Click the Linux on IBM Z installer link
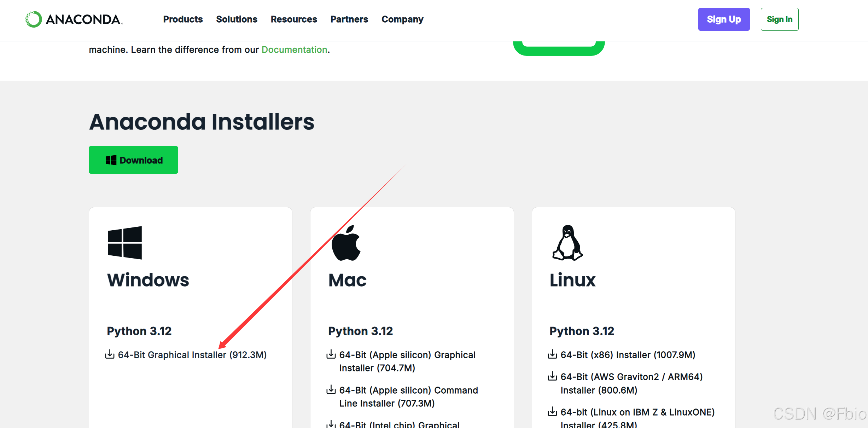Image resolution: width=868 pixels, height=428 pixels. (x=637, y=412)
